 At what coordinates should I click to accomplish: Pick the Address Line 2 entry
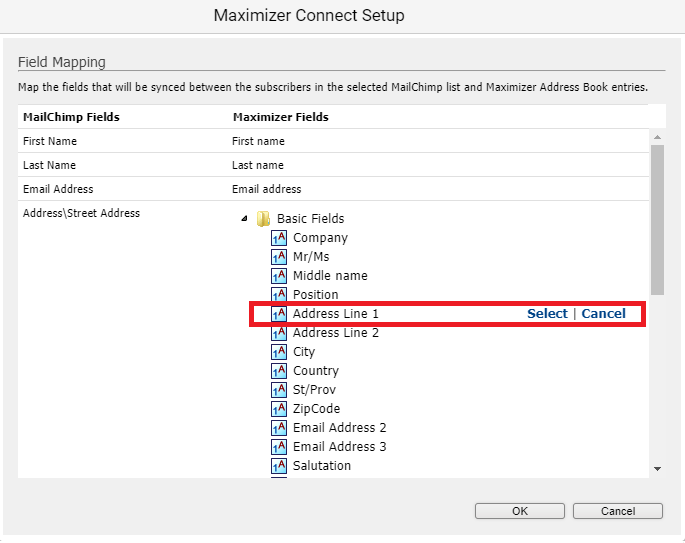coord(336,333)
